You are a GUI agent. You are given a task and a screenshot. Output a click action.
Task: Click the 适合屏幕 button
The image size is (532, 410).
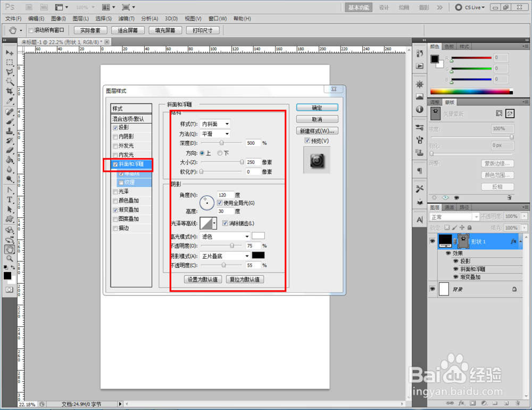tap(128, 30)
